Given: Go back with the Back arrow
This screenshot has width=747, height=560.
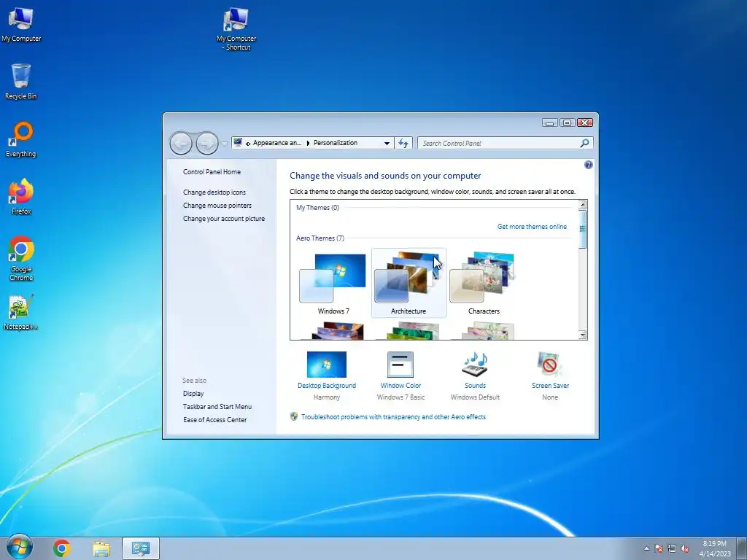Looking at the screenshot, I should coord(181,143).
